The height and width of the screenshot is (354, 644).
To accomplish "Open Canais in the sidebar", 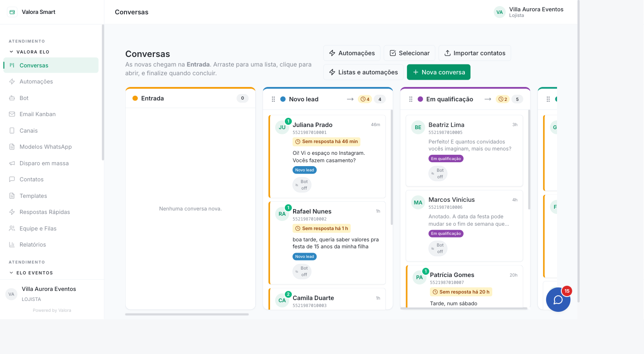I will 51,130.
